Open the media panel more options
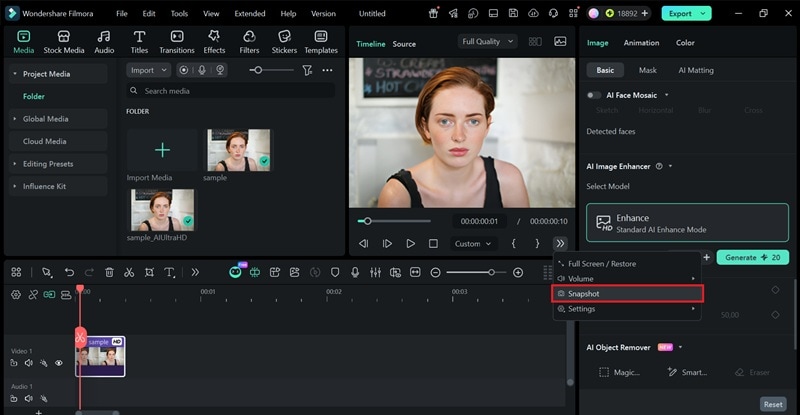 (x=328, y=70)
